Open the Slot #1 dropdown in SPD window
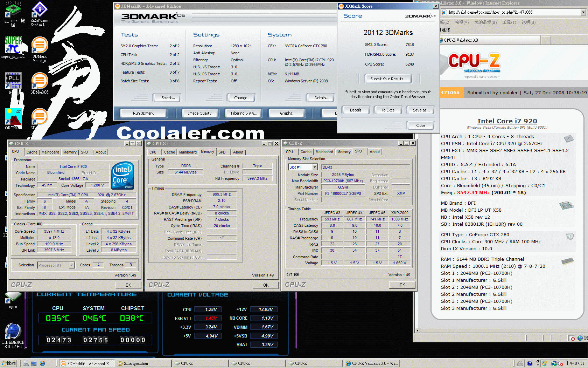588x368 pixels. (x=315, y=167)
